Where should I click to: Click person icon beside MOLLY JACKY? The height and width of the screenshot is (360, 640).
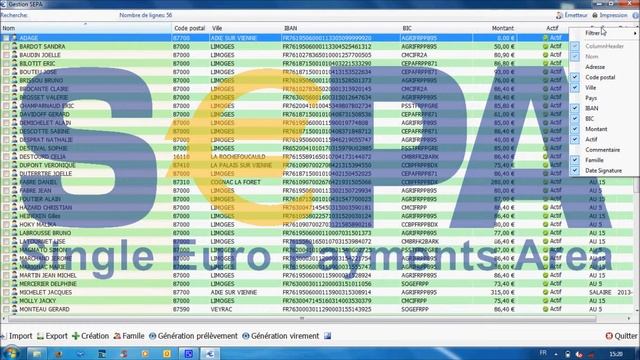(x=14, y=300)
